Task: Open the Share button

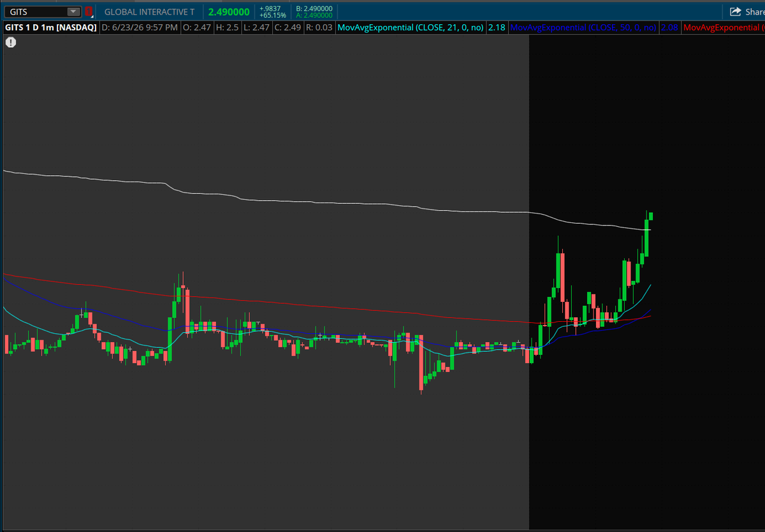Action: [x=747, y=11]
